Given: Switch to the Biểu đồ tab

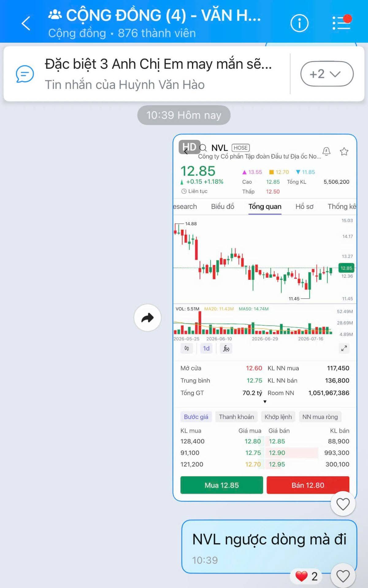Looking at the screenshot, I should coord(223,206).
